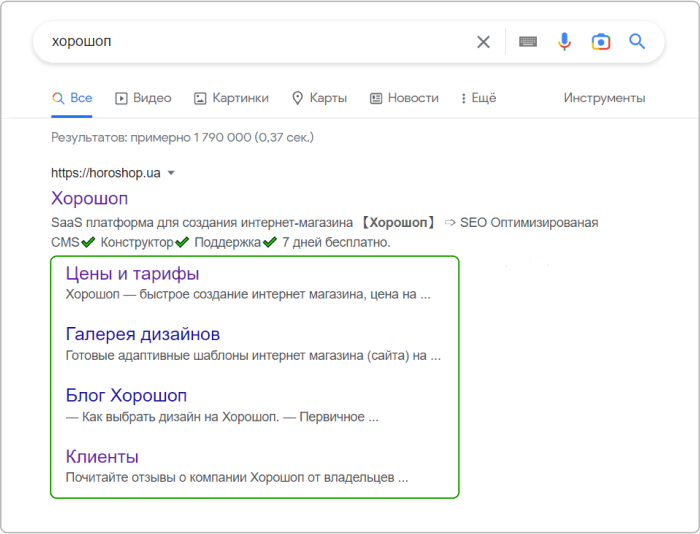Image resolution: width=700 pixels, height=534 pixels.
Task: Start voice search with the microphone icon
Action: pos(564,42)
